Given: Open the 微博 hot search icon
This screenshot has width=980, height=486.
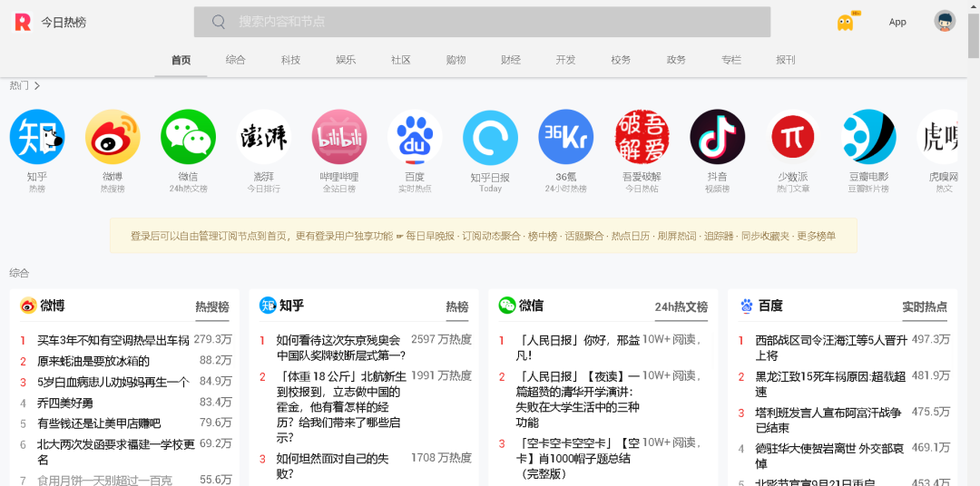Looking at the screenshot, I should (113, 137).
